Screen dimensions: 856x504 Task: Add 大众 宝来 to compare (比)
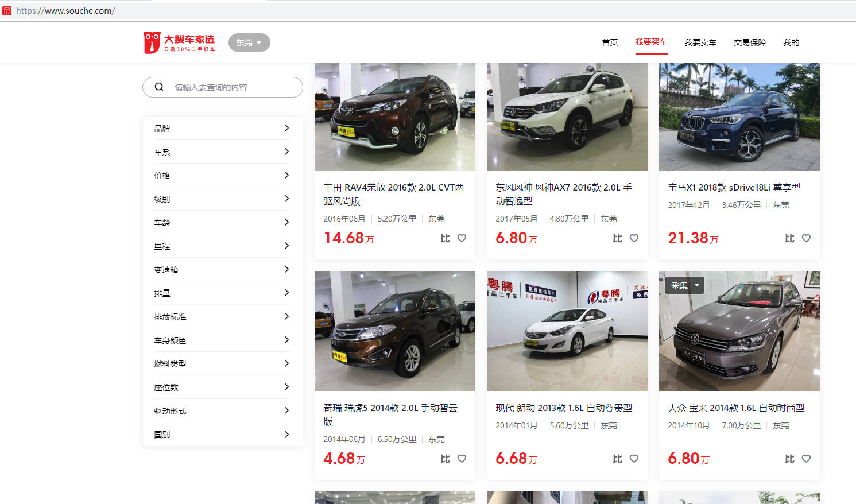point(789,459)
